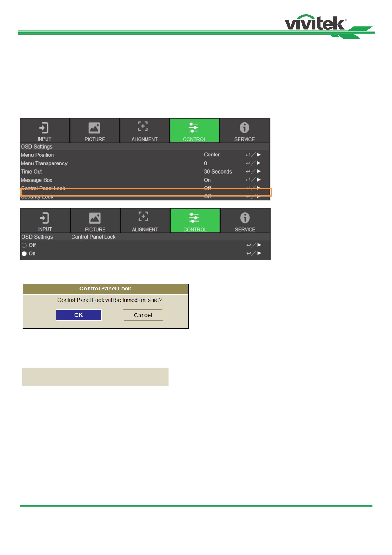The height and width of the screenshot is (555, 392).
Task: Select the INPUT icon in the upper menu
Action: click(44, 128)
